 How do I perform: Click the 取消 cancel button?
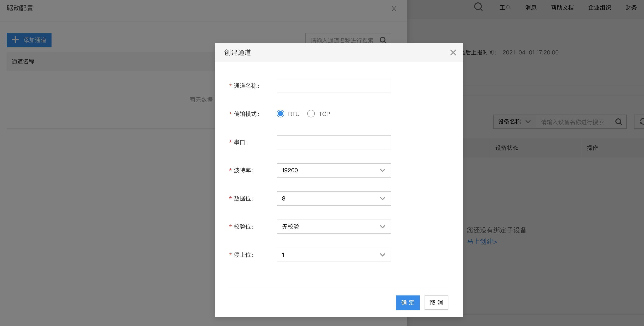[436, 303]
